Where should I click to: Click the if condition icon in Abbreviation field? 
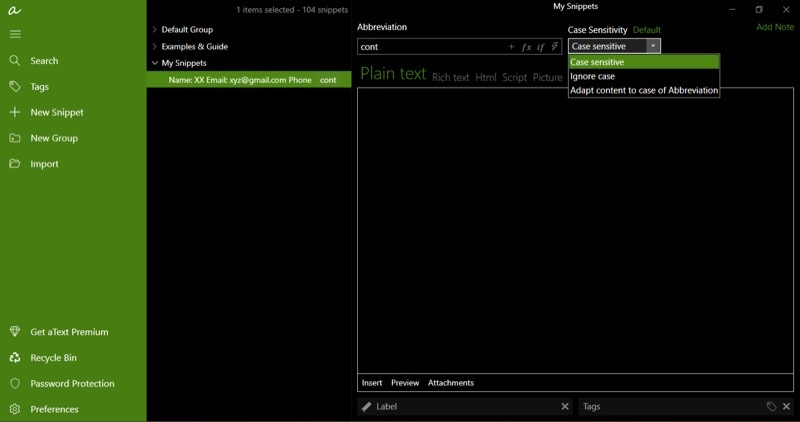540,47
